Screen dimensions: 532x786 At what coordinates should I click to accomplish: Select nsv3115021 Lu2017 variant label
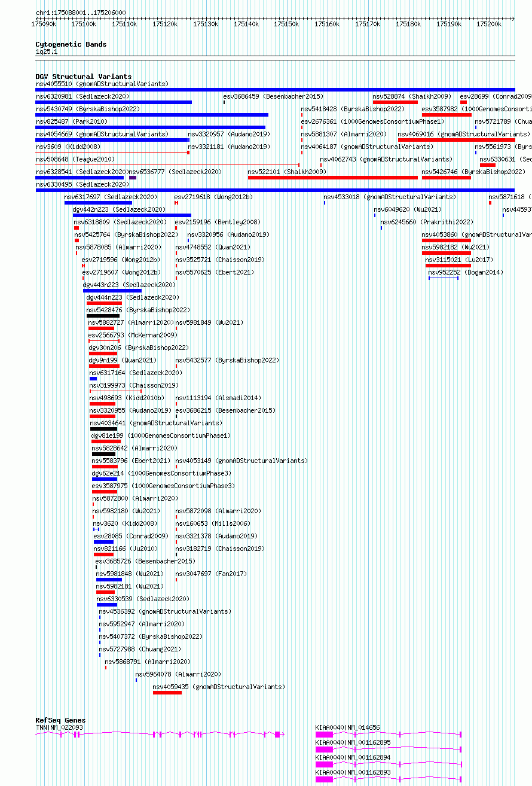coord(460,260)
